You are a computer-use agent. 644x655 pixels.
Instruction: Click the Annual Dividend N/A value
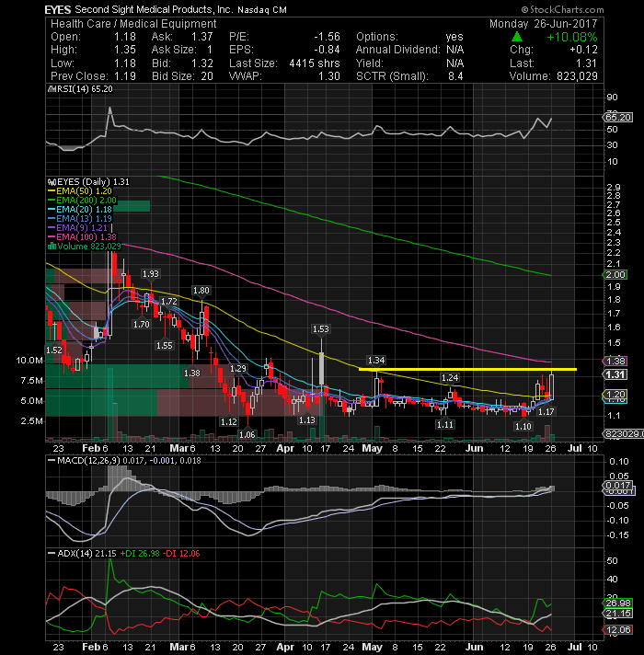click(454, 50)
